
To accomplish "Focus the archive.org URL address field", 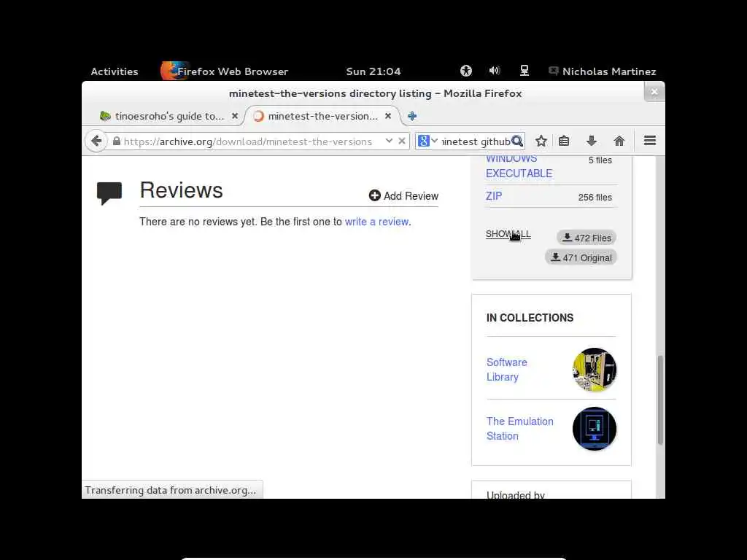I will [x=248, y=141].
